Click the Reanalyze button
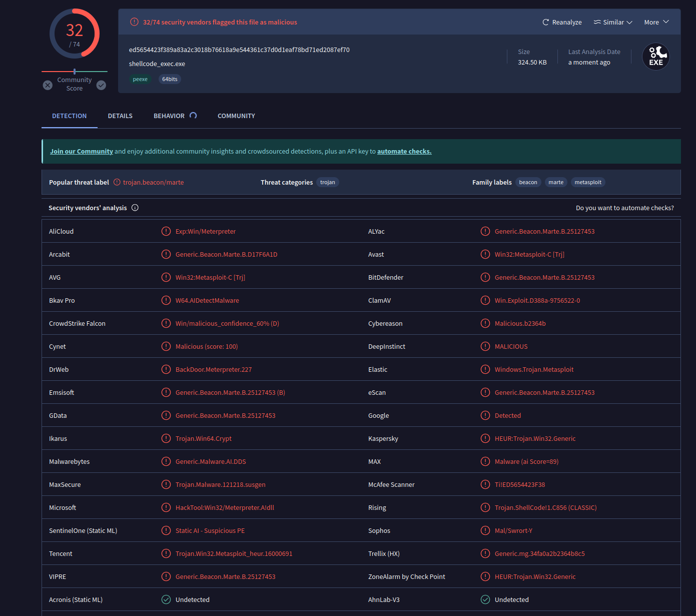The image size is (696, 616). (562, 22)
